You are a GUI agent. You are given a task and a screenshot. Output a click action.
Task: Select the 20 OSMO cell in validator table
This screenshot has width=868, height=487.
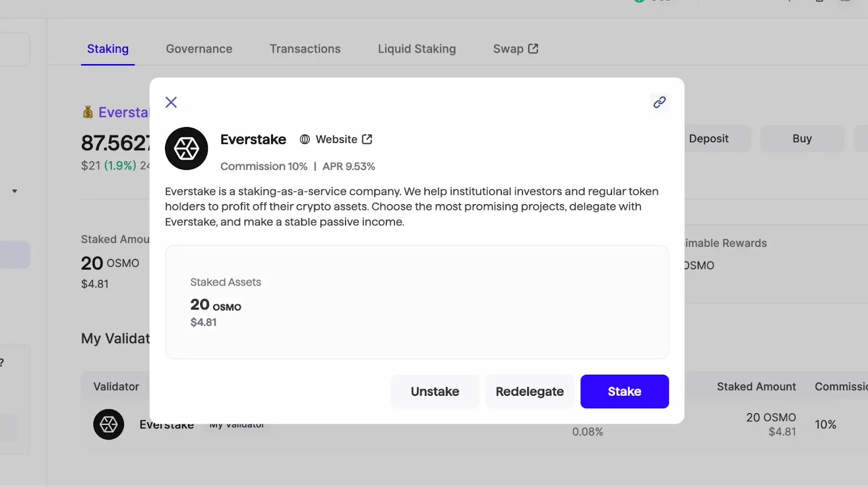[x=771, y=418]
